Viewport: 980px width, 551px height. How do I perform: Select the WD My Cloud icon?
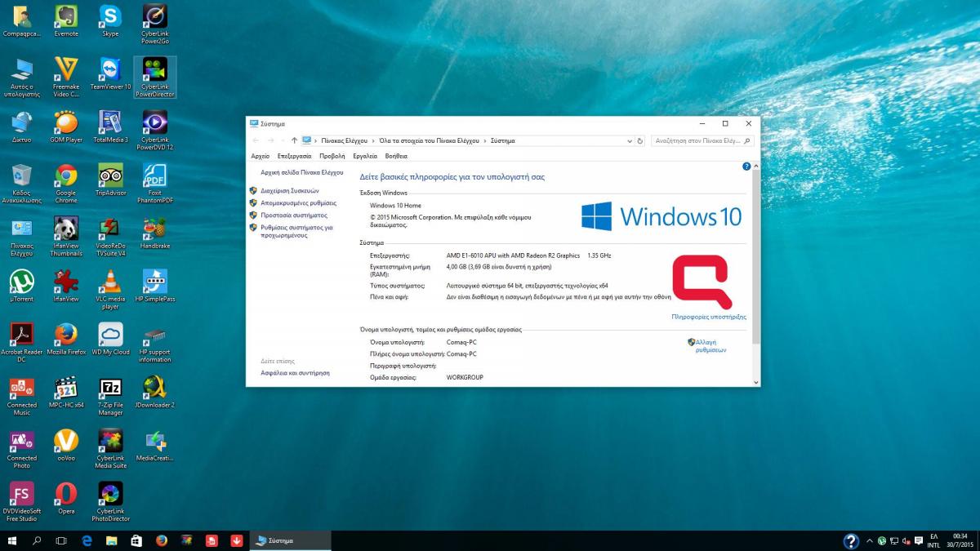pyautogui.click(x=110, y=339)
